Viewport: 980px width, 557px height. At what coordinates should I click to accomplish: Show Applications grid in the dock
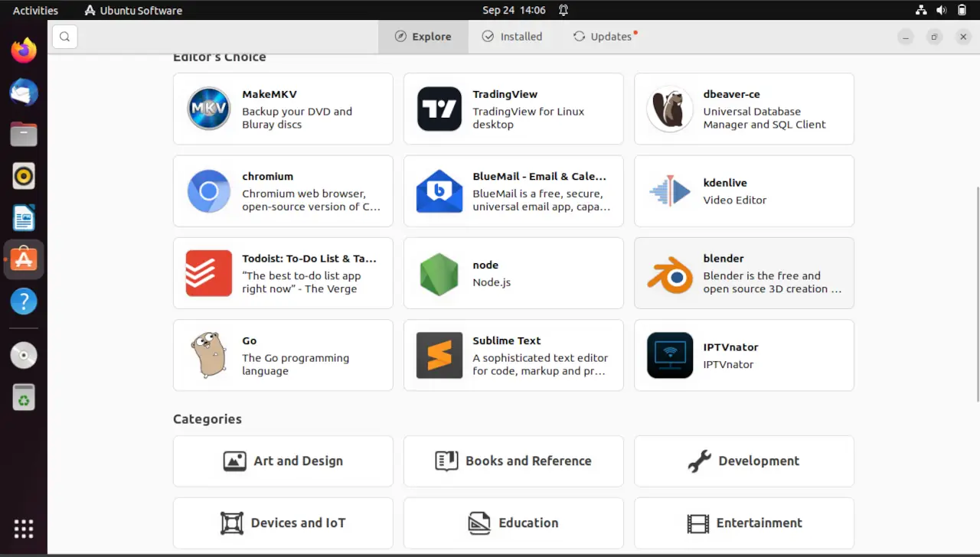[x=24, y=529]
